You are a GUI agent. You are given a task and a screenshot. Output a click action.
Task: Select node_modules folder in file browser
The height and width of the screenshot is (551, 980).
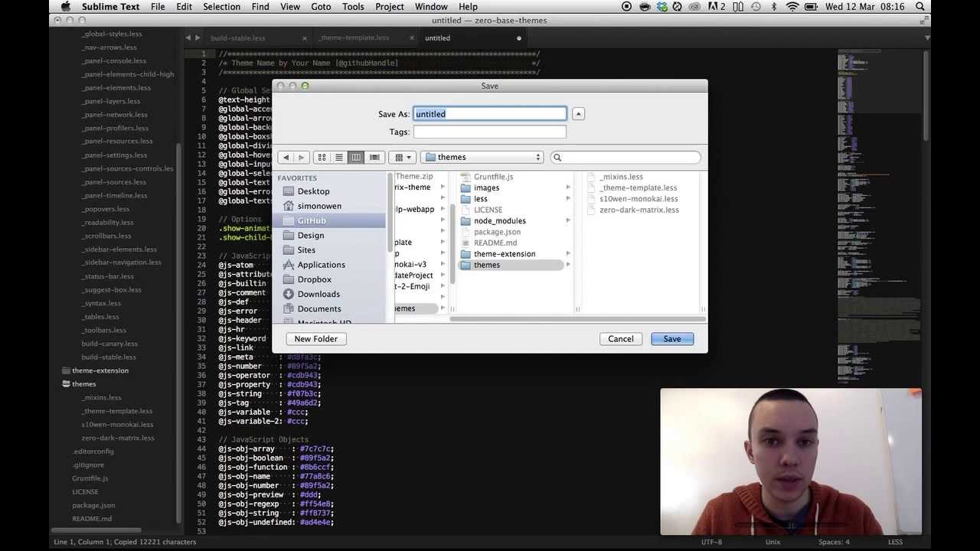tap(499, 220)
